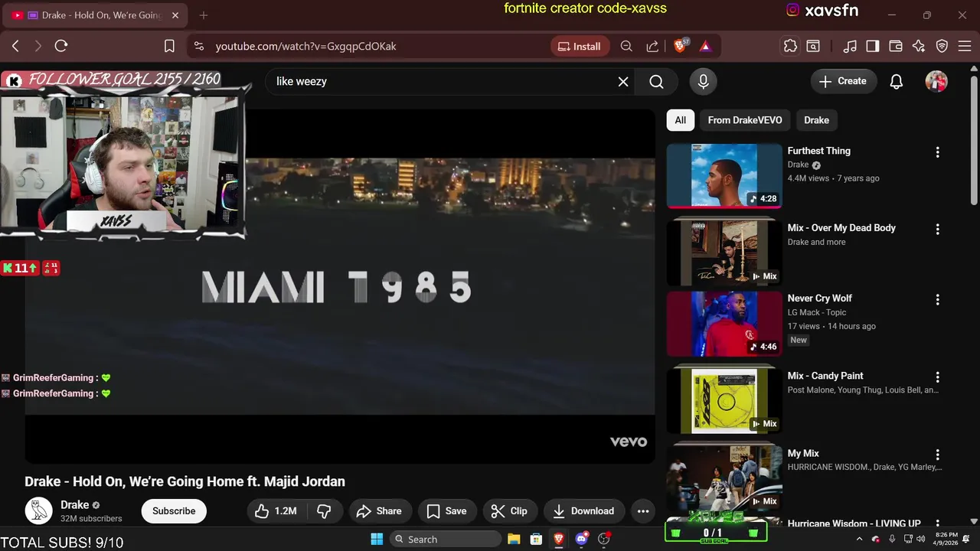The image size is (980, 551).
Task: Save the video to a playlist
Action: [447, 510]
